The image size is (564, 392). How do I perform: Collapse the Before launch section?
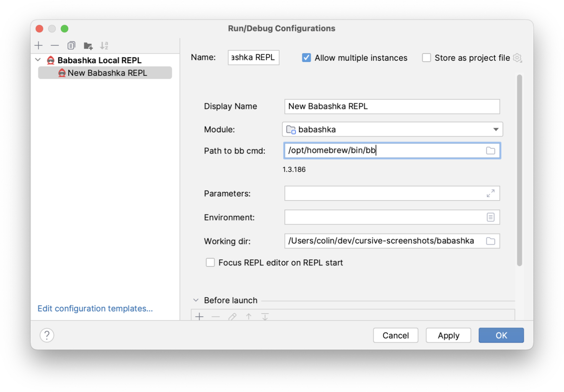coord(196,300)
